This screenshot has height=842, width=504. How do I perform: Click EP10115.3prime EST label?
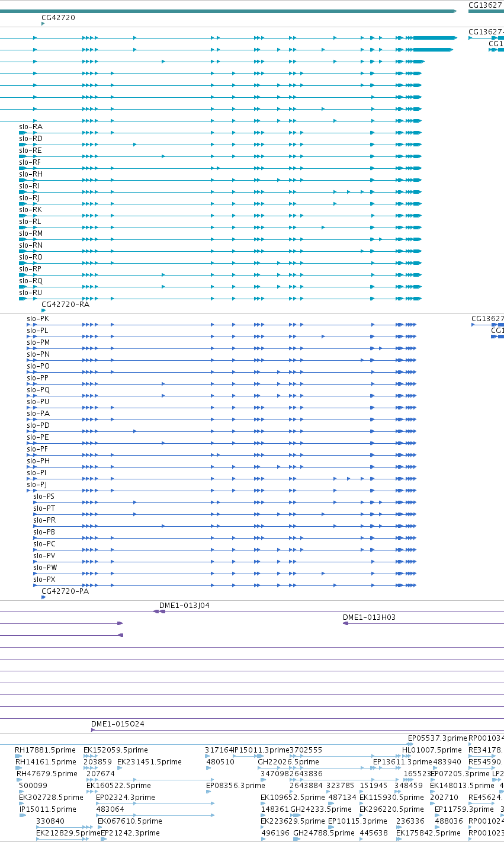358,821
